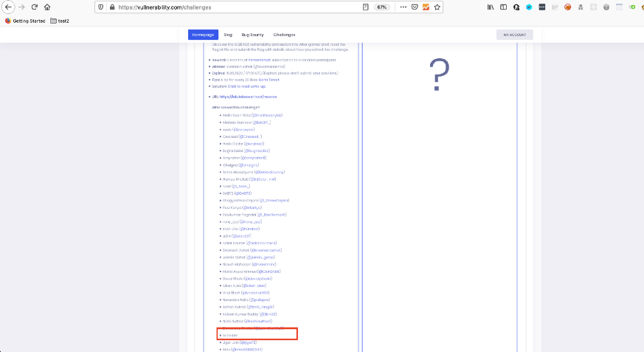644x352 pixels.
Task: Switch to the Homepage nav tab
Action: tap(203, 35)
